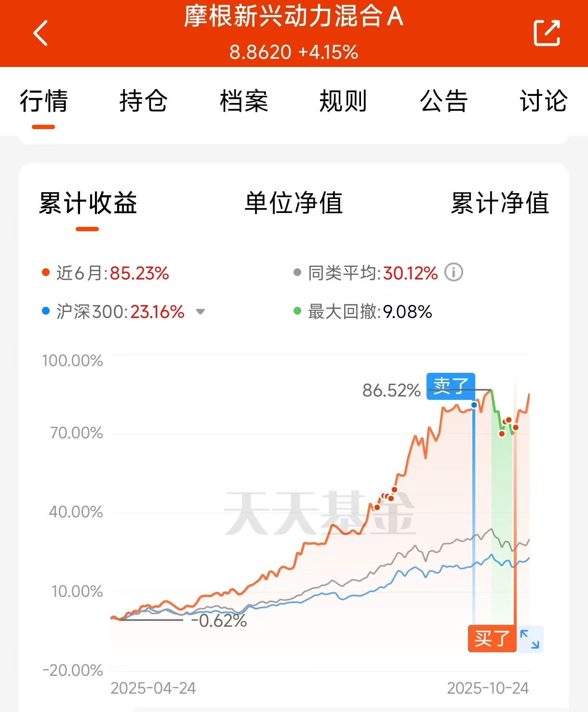Select the 行情 tab
588x712 pixels.
point(44,101)
